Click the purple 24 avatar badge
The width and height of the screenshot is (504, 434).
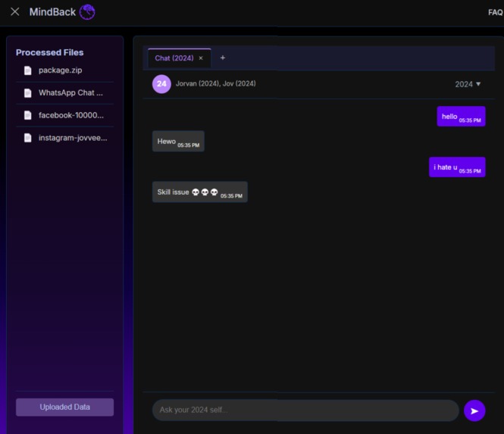(x=161, y=84)
